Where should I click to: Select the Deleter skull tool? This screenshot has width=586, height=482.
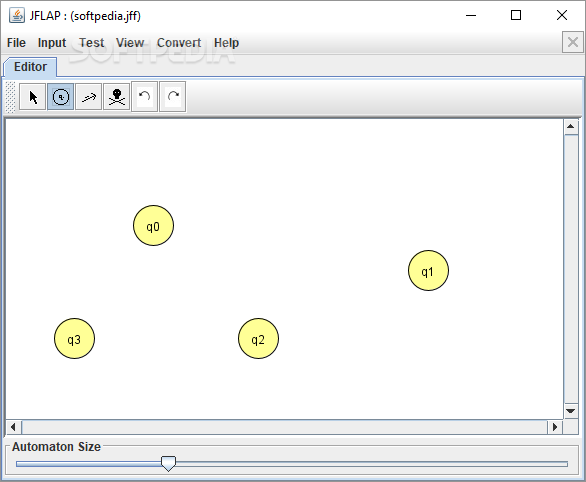pos(117,97)
